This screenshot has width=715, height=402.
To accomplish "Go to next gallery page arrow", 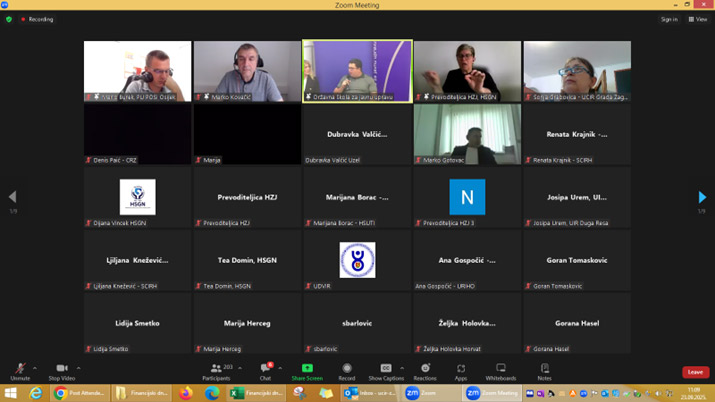I will 702,197.
